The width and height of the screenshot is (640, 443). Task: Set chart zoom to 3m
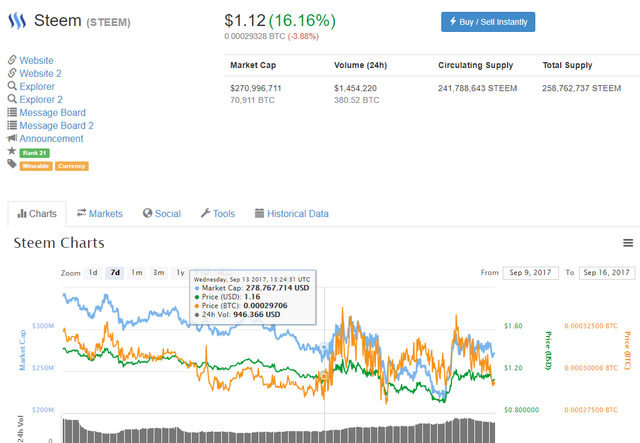click(158, 273)
